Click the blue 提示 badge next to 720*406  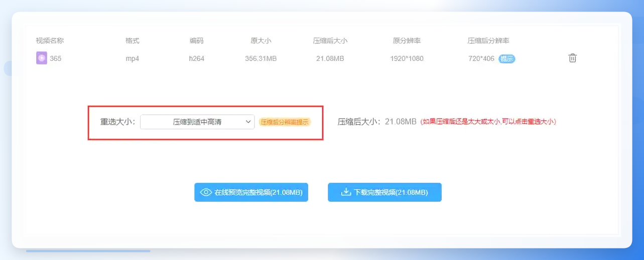[507, 59]
